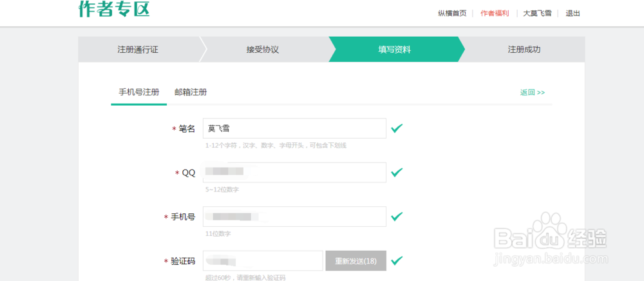Focus the QQ number input field

click(x=294, y=173)
